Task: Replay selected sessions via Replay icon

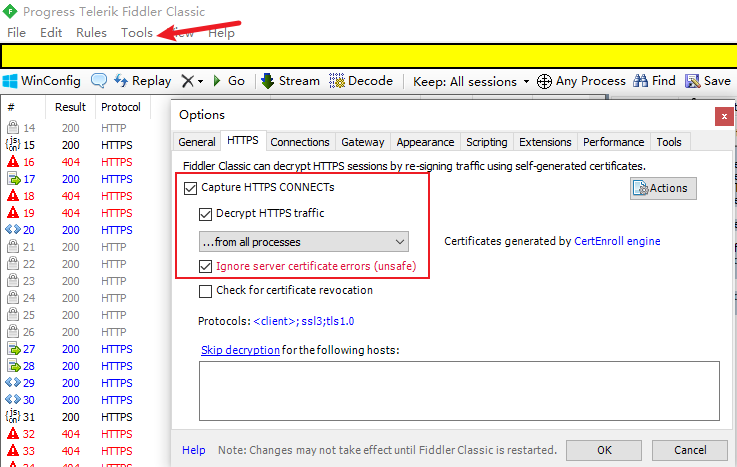Action: coord(122,81)
